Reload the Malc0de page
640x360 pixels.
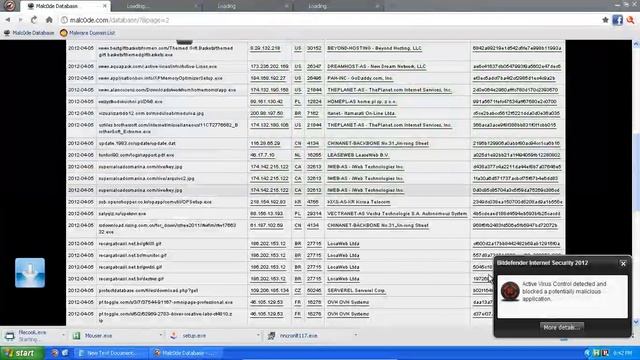[x=34, y=20]
